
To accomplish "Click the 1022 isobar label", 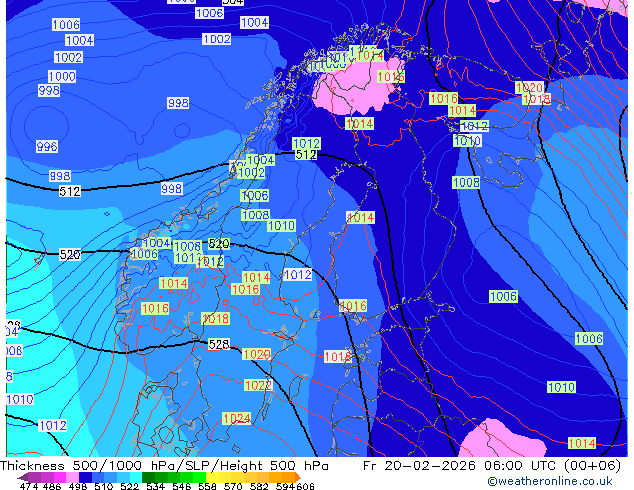I will (258, 385).
